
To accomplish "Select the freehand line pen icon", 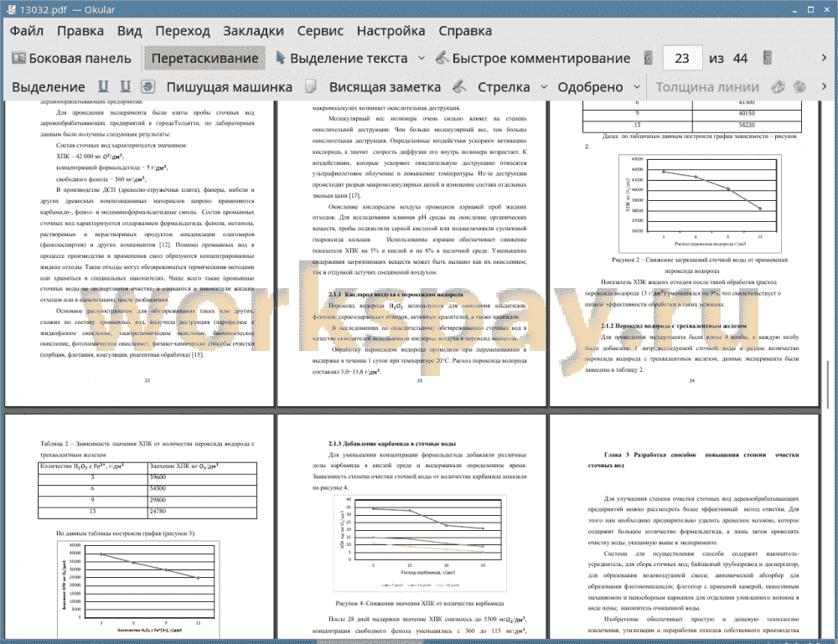I will point(459,86).
